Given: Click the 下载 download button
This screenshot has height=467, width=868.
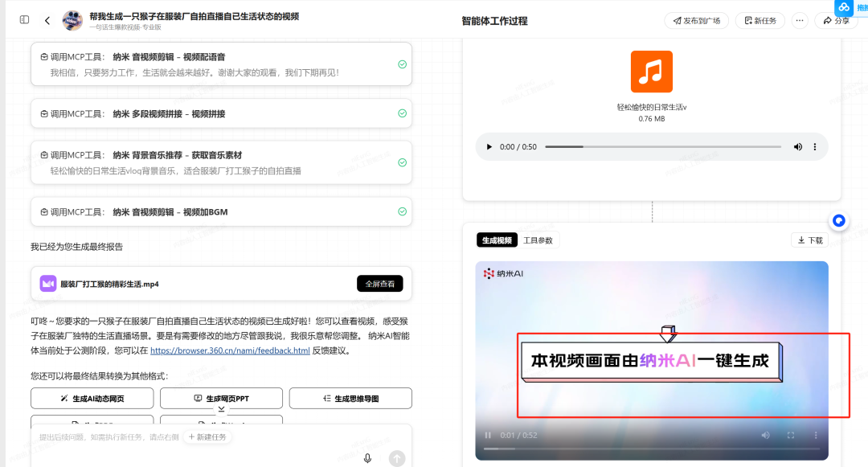Looking at the screenshot, I should (x=810, y=240).
